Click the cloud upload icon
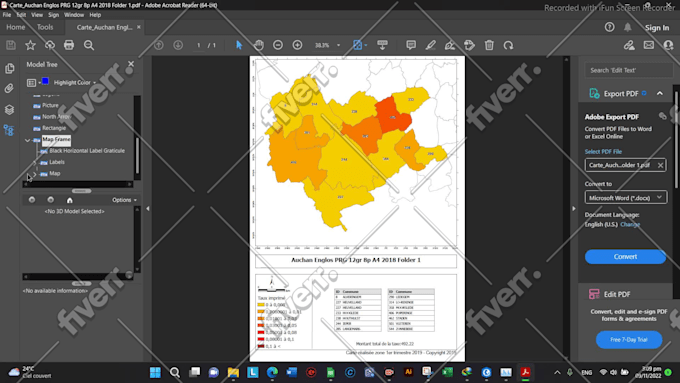Screen dimensions: 680x383 (50, 45)
